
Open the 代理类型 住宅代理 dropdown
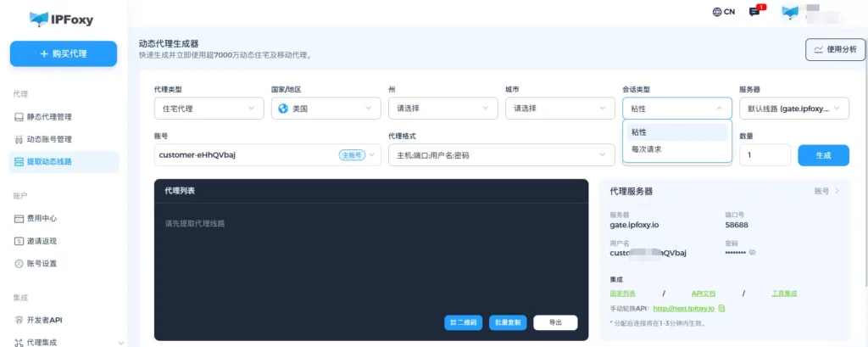[209, 109]
